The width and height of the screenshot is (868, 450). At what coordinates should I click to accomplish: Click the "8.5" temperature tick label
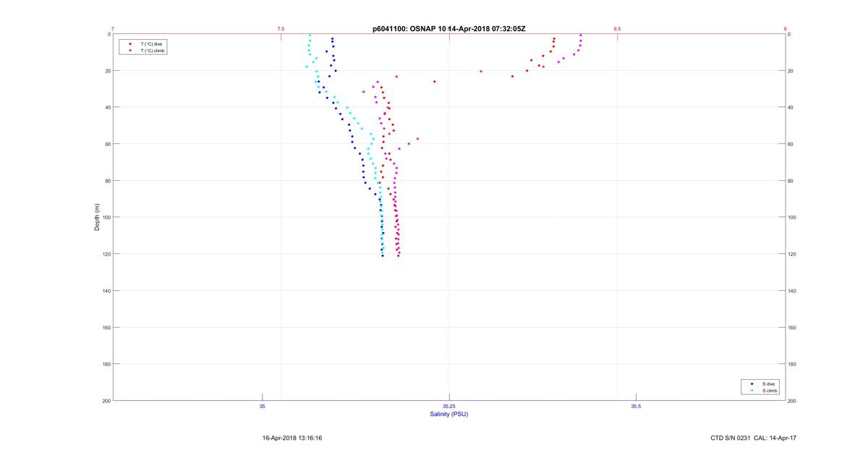coord(617,29)
